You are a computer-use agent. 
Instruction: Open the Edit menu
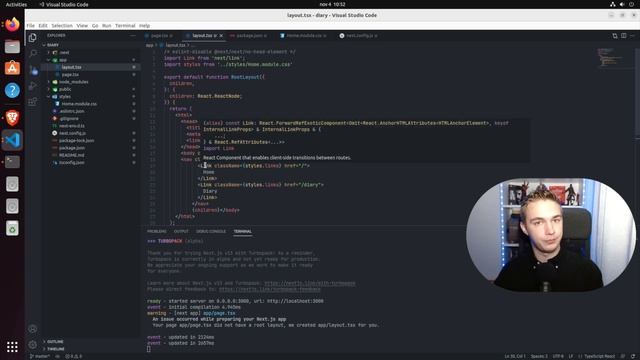[43, 26]
